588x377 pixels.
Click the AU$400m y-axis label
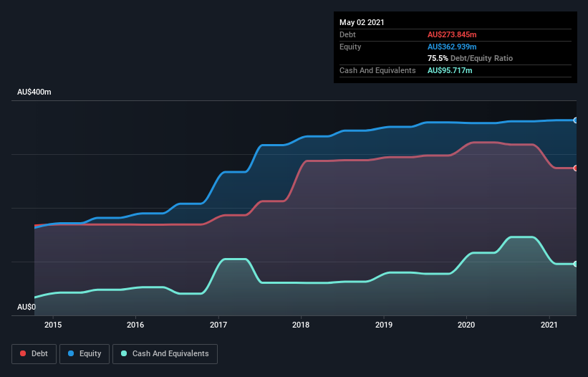click(34, 92)
